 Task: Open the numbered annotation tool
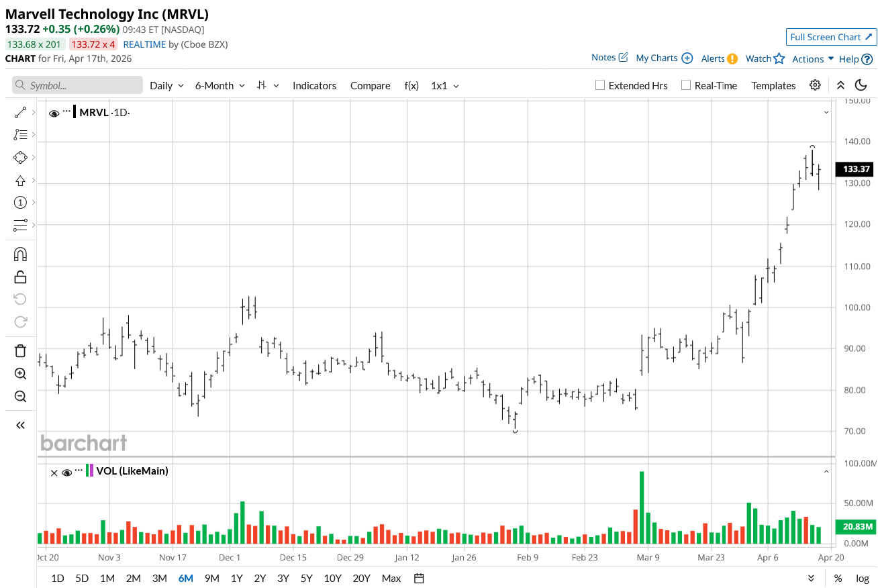pos(20,203)
